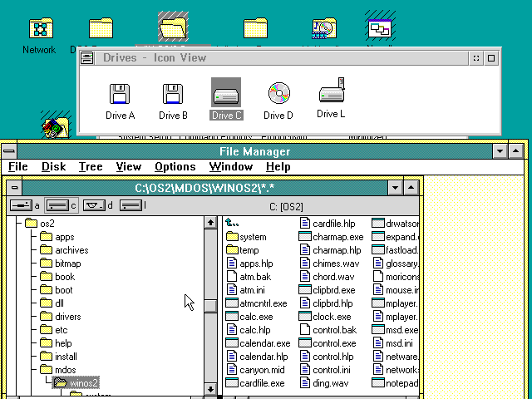This screenshot has height=399, width=532.
Task: Click the tree pane scroll down arrow
Action: click(x=210, y=389)
